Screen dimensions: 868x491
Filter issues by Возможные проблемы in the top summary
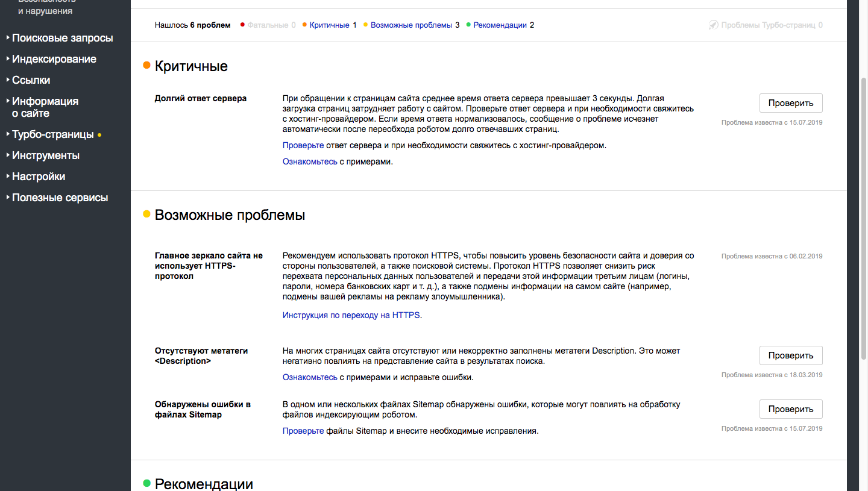tap(411, 25)
